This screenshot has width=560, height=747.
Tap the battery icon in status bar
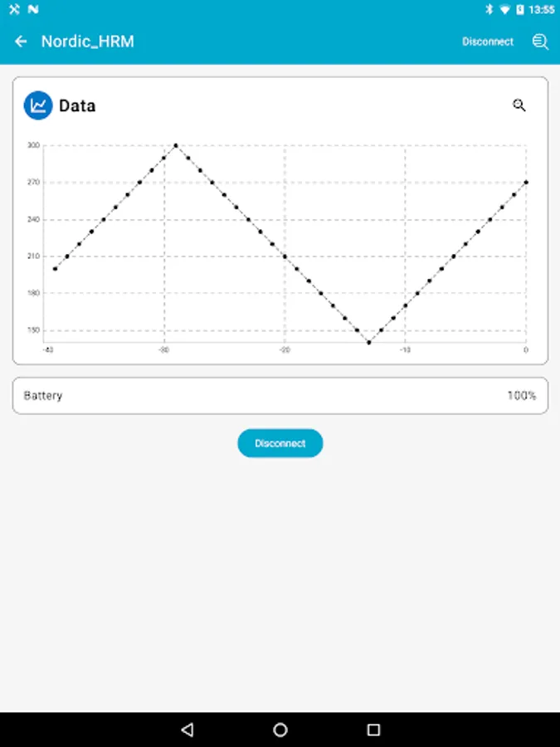[520, 10]
